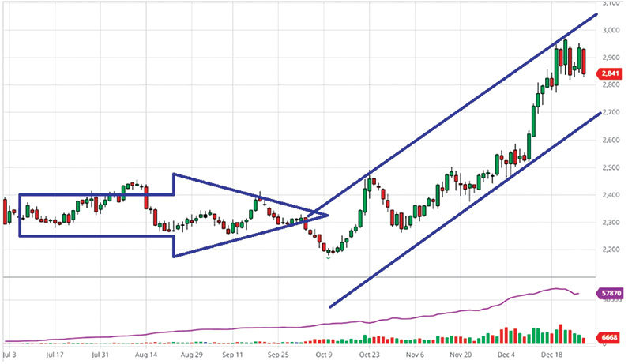This screenshot has height=364, width=632.
Task: Click the Nov 20 date label
Action: tap(461, 355)
